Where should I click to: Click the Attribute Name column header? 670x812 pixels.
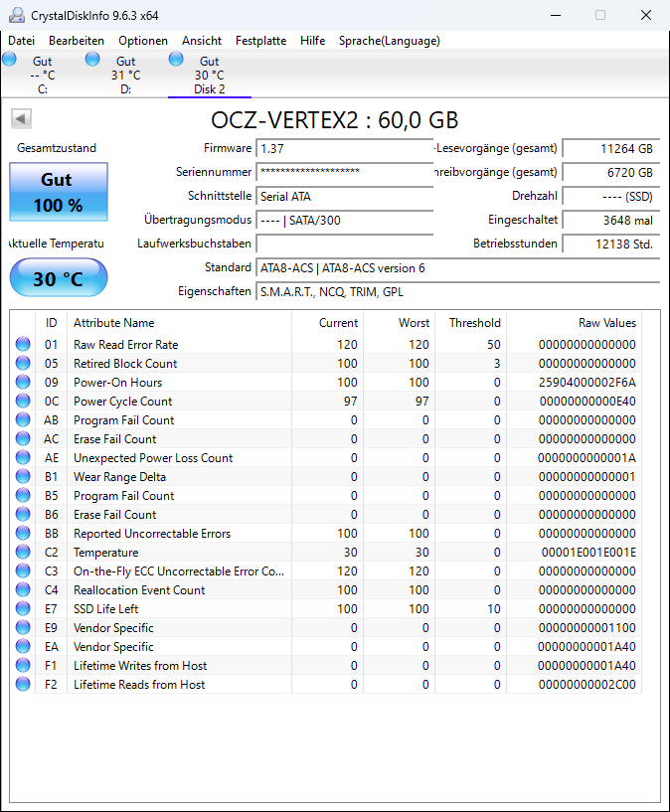179,323
